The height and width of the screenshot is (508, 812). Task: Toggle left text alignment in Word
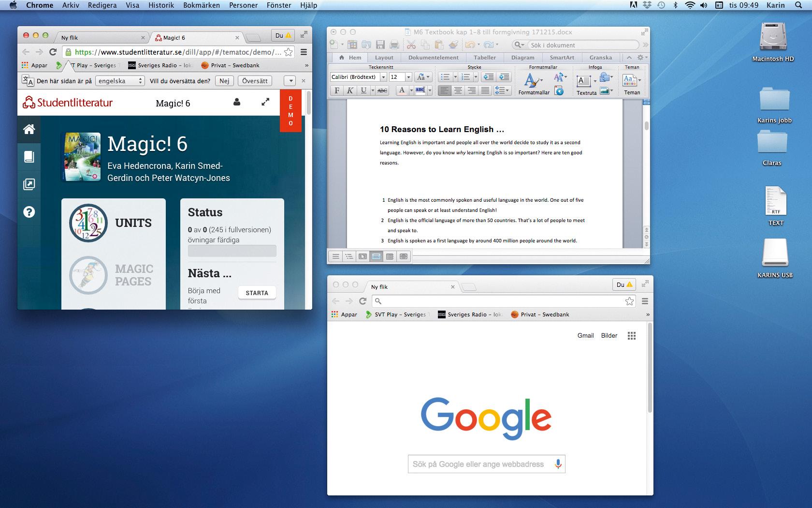[444, 90]
